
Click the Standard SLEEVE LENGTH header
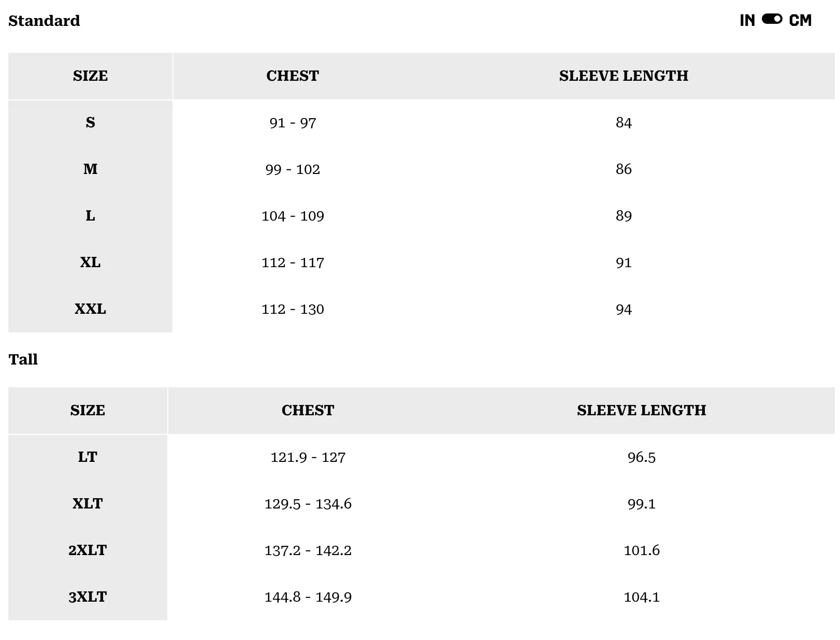pos(624,76)
